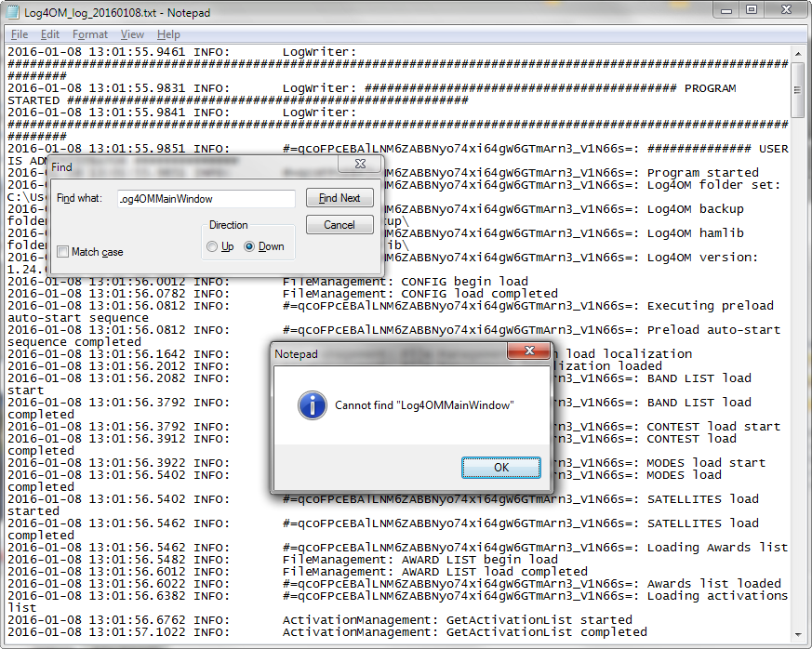Image resolution: width=812 pixels, height=649 pixels.
Task: Click 'AWARD LIST begin load' text
Action: click(480, 560)
